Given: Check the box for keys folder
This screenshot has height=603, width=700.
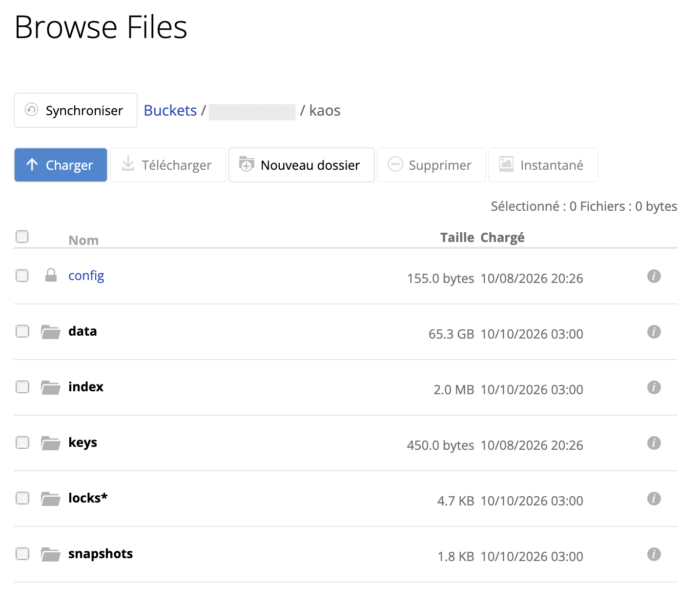Looking at the screenshot, I should point(22,442).
